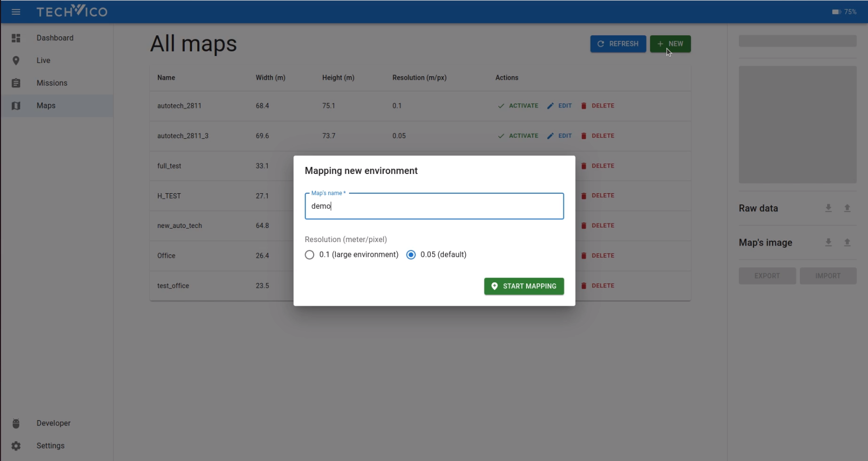Click the Map's name input field
Screen dimensions: 868x461
(x=434, y=206)
